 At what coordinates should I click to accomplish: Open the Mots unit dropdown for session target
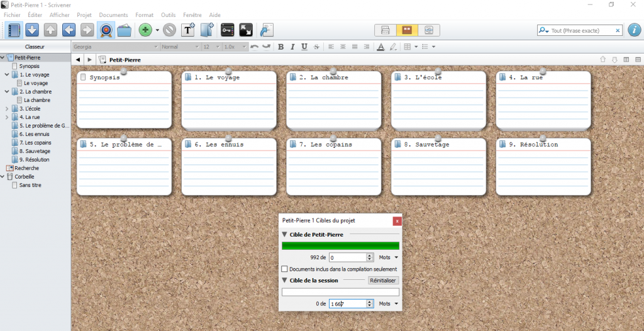pos(389,303)
